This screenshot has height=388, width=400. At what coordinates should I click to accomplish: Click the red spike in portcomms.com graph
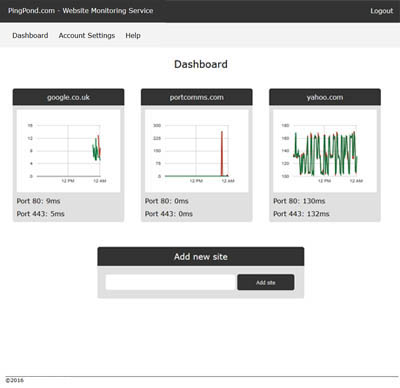point(222,153)
